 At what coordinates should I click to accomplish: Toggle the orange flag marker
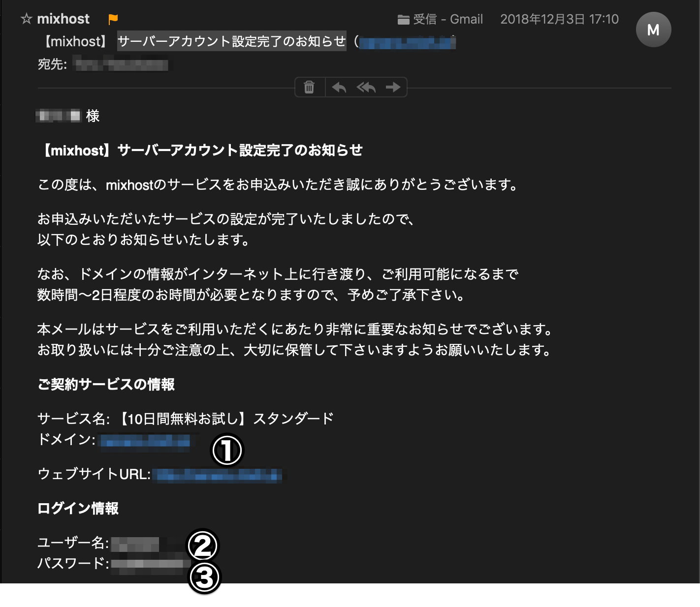click(112, 18)
